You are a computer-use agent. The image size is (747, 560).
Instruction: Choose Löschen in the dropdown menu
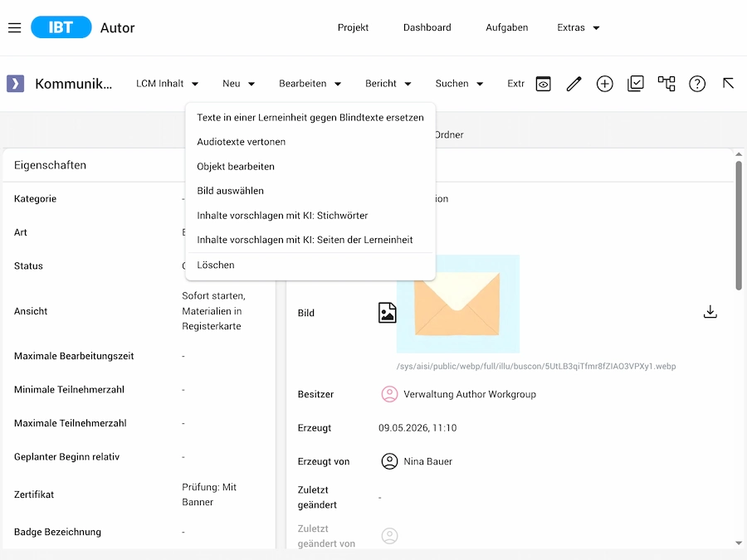[x=310, y=265]
